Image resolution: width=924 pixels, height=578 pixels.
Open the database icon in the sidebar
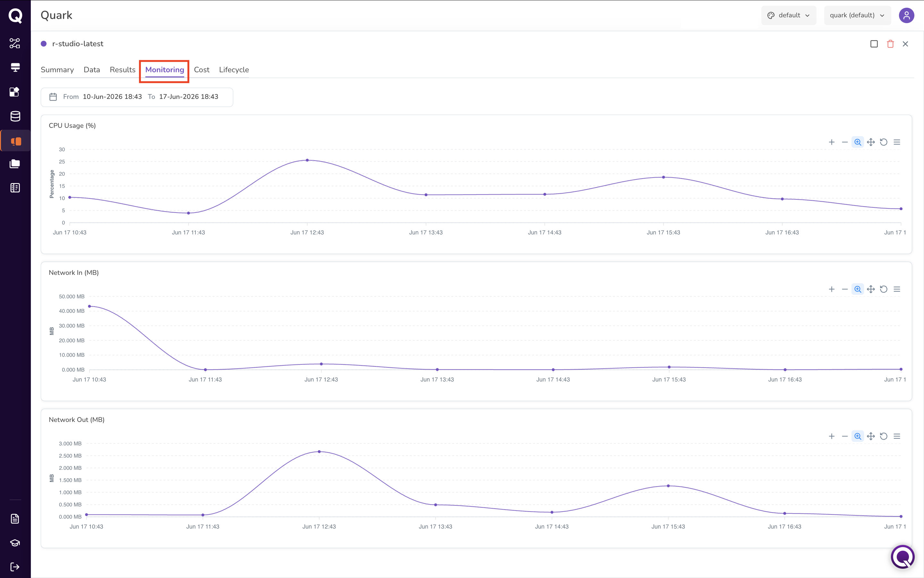(15, 116)
